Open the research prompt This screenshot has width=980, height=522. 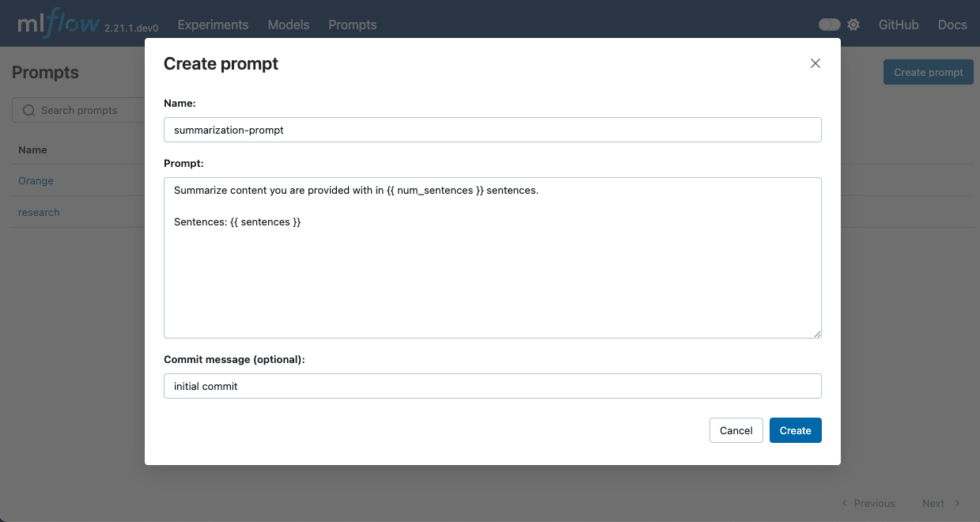pyautogui.click(x=39, y=212)
